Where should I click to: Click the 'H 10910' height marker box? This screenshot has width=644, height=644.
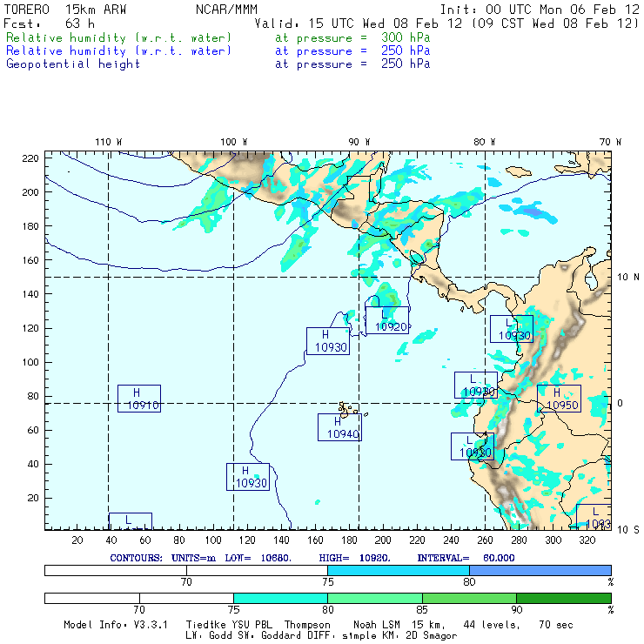point(139,399)
